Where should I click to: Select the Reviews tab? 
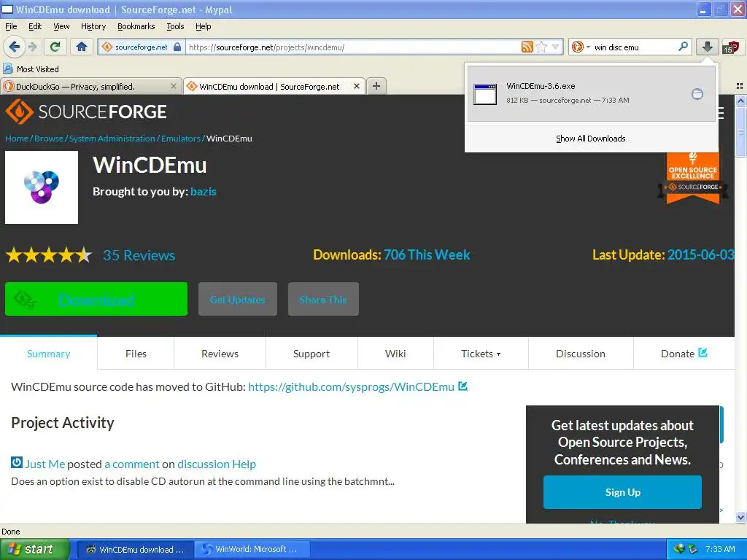pos(220,354)
